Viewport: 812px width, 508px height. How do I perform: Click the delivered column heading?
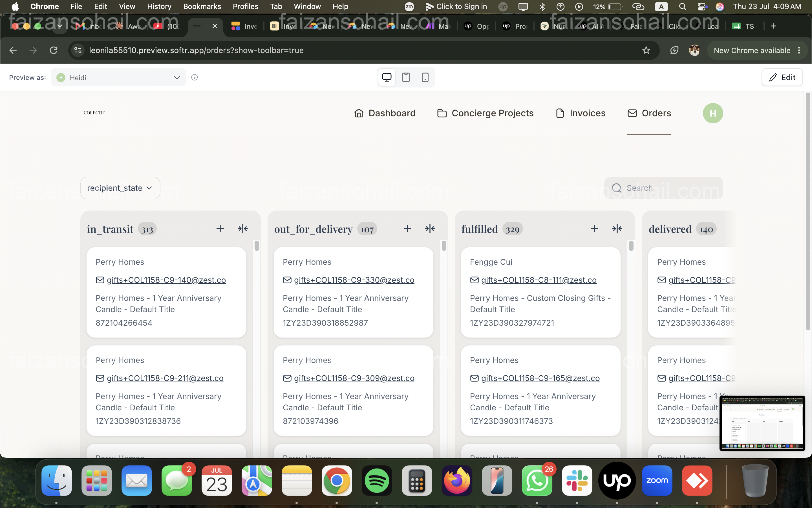pos(670,229)
